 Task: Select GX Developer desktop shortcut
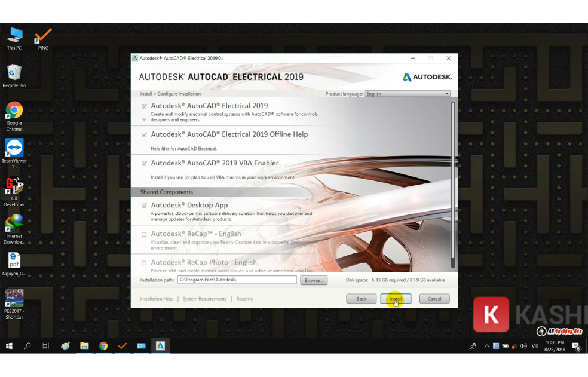point(14,191)
